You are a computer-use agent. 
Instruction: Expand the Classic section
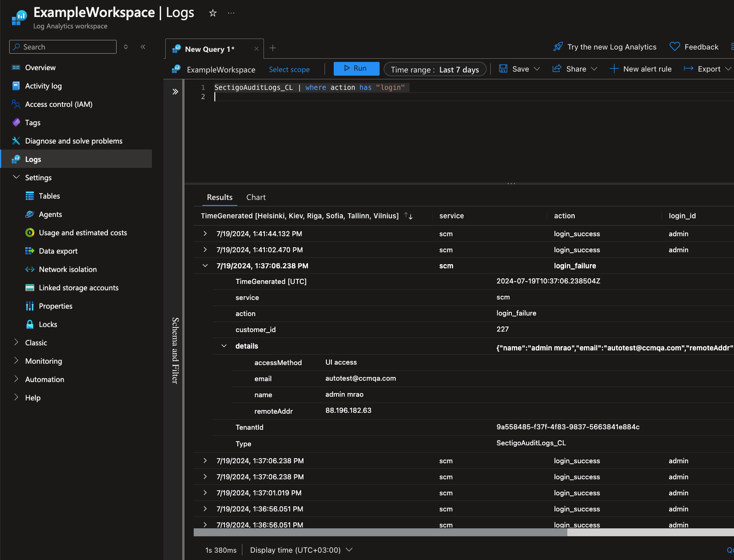click(x=16, y=342)
